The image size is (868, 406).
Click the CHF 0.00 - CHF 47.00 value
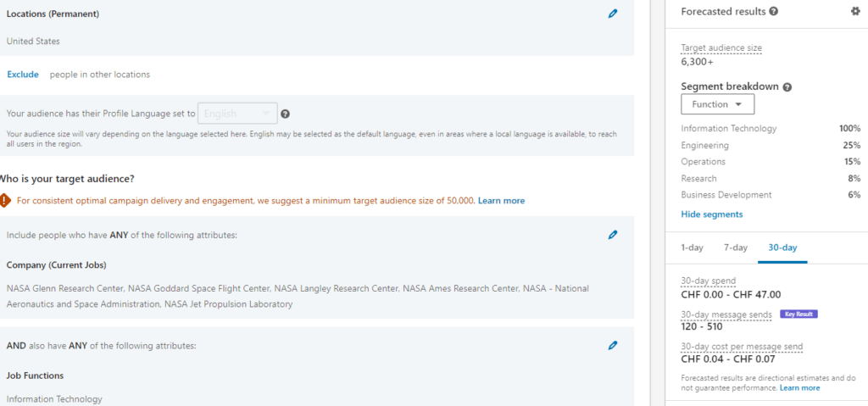pyautogui.click(x=731, y=294)
